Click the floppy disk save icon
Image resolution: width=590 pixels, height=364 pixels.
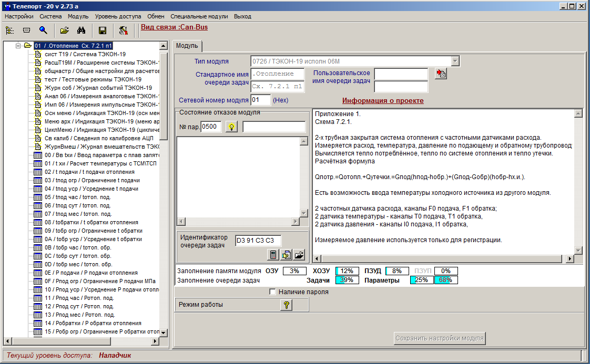click(103, 30)
